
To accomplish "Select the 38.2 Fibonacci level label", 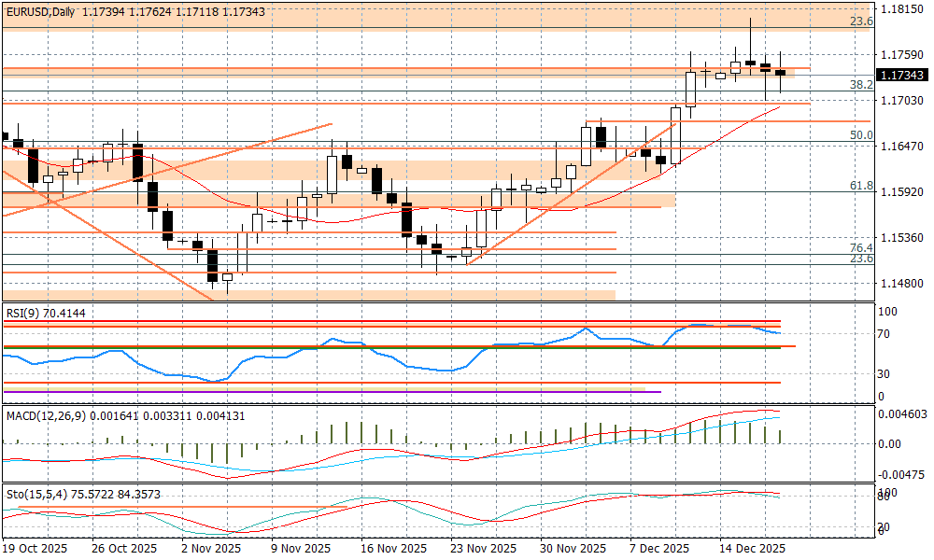I will [860, 84].
